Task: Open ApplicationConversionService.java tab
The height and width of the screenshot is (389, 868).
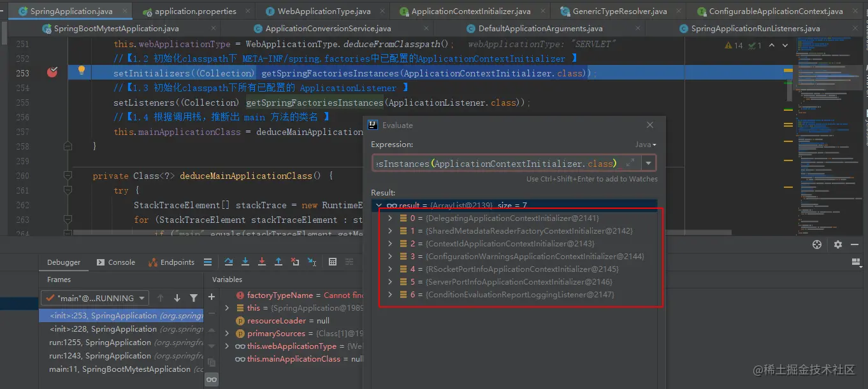Action: [x=328, y=29]
